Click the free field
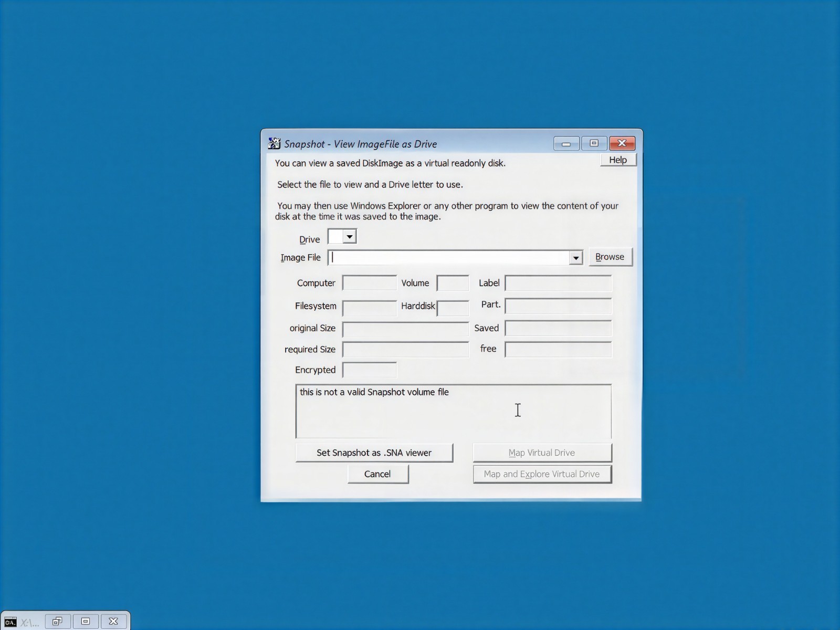This screenshot has width=840, height=630. pyautogui.click(x=558, y=349)
